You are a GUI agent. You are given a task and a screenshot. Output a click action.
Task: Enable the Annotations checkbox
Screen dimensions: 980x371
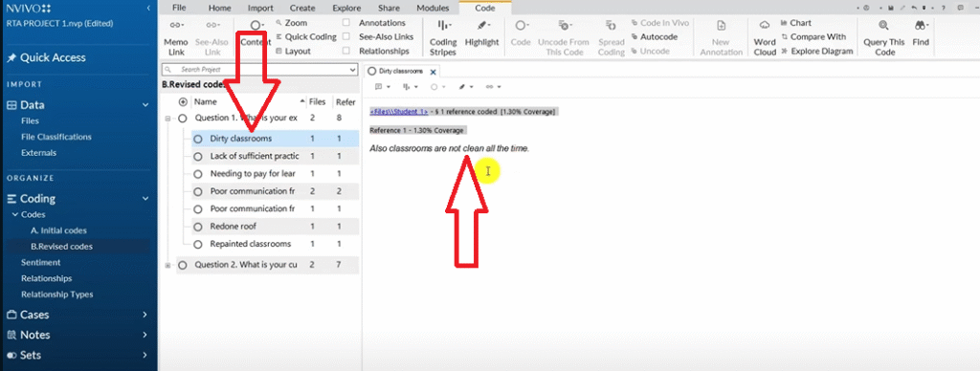pos(346,23)
